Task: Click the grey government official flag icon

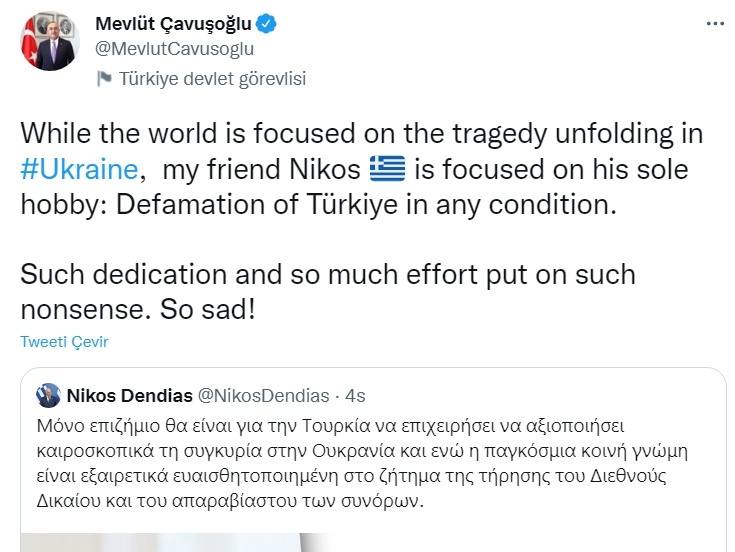Action: [x=103, y=79]
